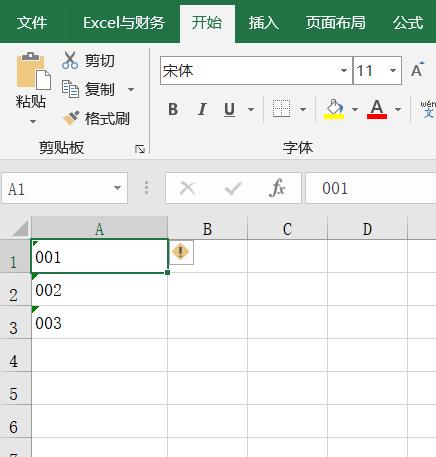Increase font size with the A▲ button
This screenshot has width=436, height=457.
(x=417, y=70)
